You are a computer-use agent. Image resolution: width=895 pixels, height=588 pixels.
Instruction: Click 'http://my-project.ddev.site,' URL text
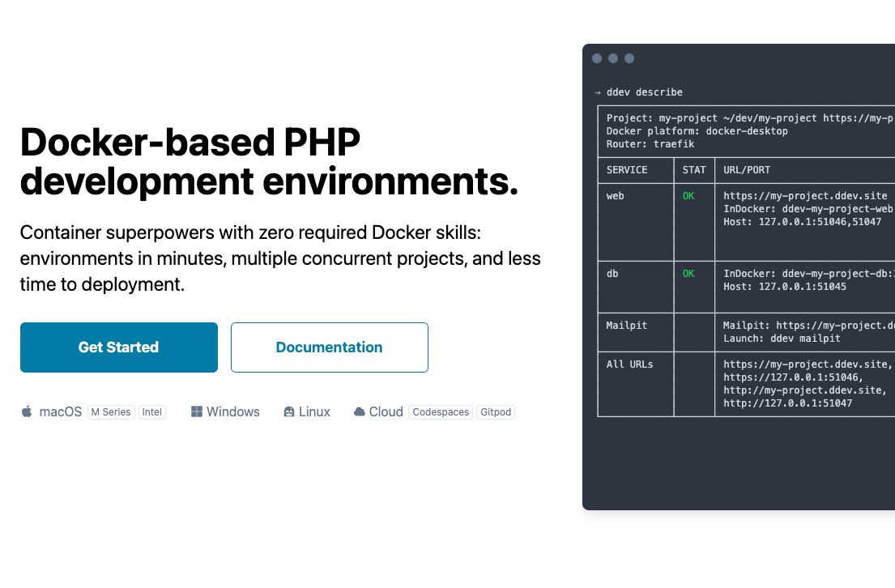pyautogui.click(x=805, y=390)
